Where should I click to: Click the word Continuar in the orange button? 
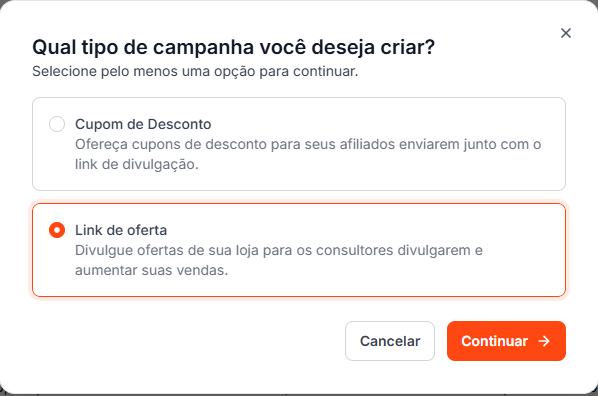[x=494, y=341]
